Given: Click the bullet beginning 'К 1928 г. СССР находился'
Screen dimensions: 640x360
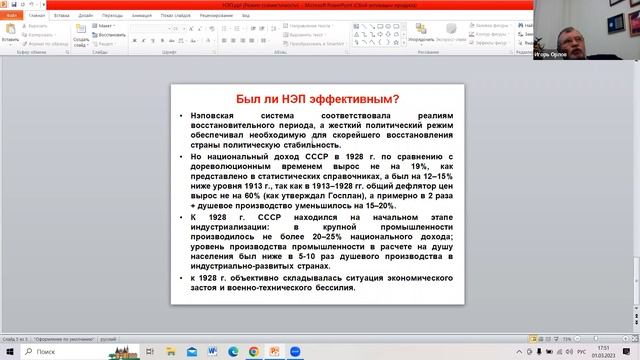Looking at the screenshot, I should tap(322, 242).
